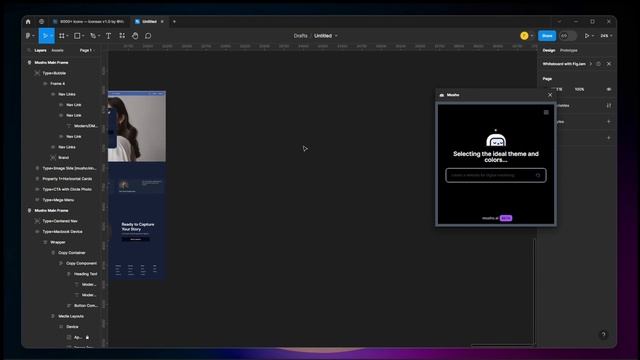Screen dimensions: 640x360
Task: Click the variables settings icon in Design panel
Action: (x=609, y=106)
